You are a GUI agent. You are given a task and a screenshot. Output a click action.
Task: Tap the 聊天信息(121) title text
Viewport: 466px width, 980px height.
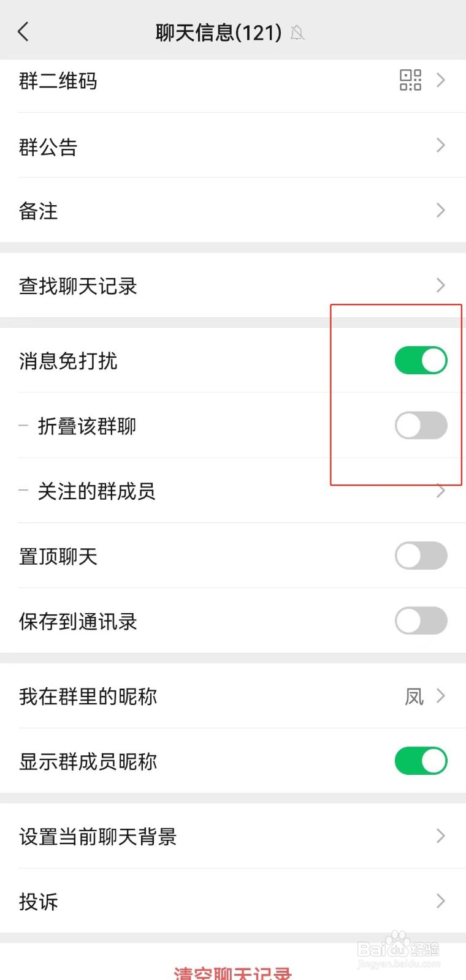tap(218, 32)
